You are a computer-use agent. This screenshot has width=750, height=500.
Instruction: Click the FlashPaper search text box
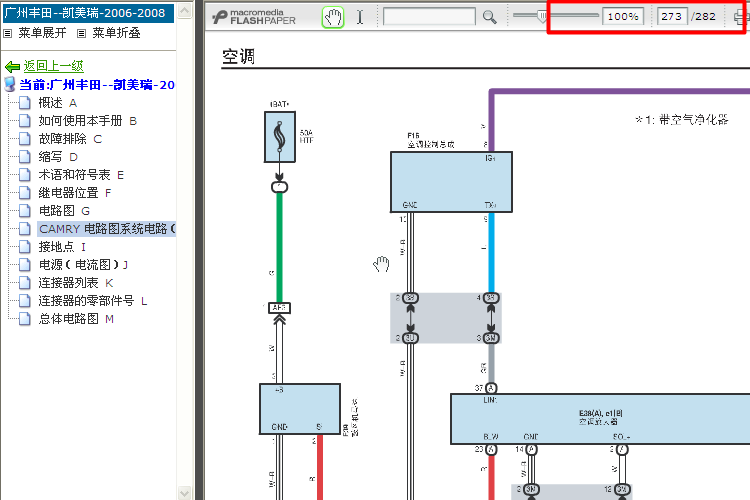(429, 17)
